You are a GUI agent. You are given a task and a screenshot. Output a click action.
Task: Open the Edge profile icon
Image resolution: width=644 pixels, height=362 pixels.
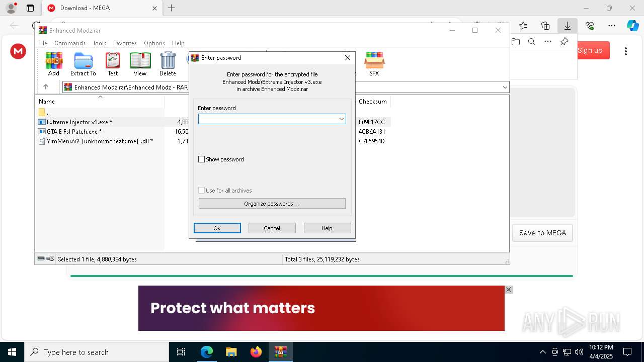tap(11, 8)
